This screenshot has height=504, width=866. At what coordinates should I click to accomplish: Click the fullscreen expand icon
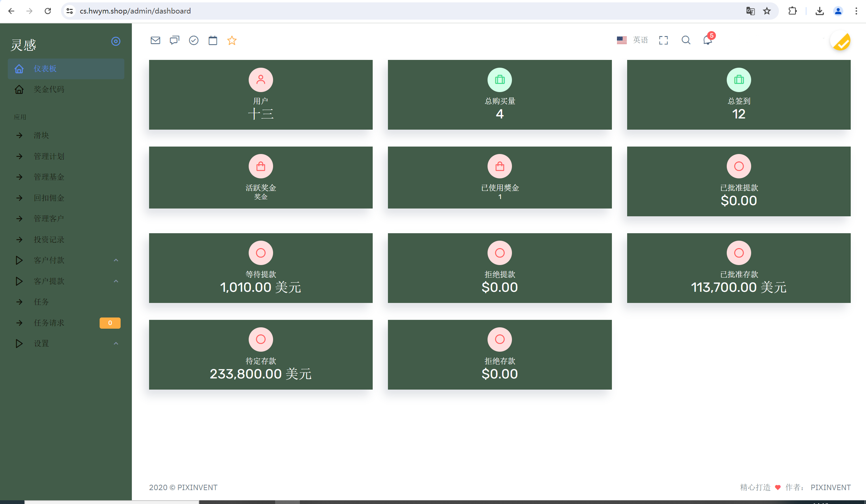(663, 40)
